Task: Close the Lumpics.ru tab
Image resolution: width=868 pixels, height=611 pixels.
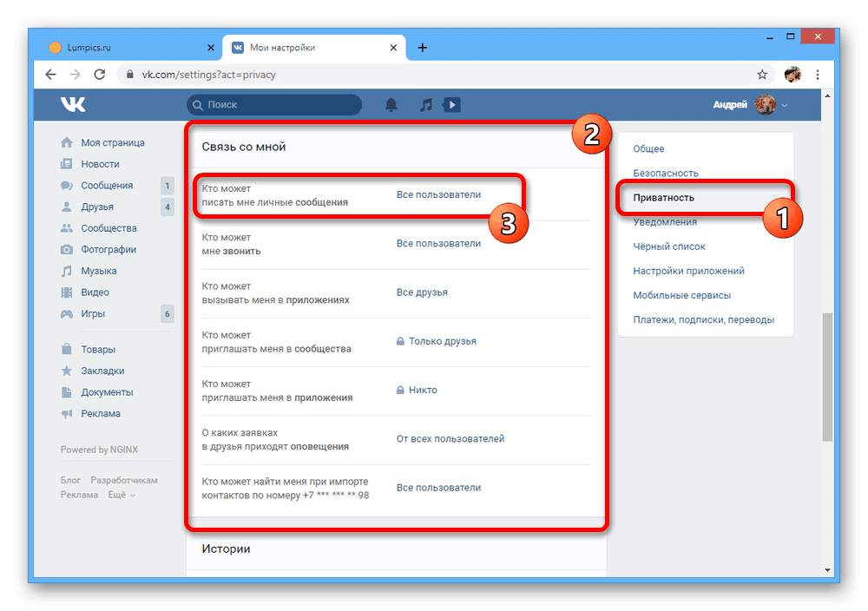Action: click(210, 48)
